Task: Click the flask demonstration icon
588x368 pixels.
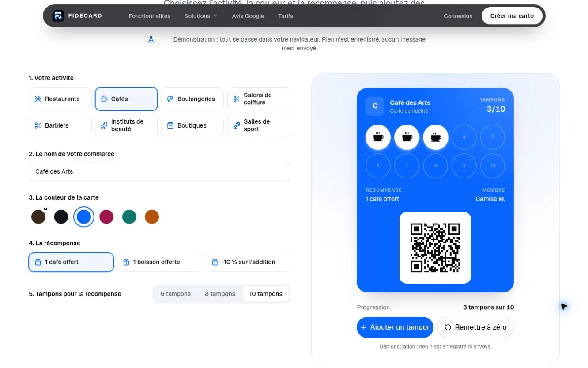Action: click(151, 39)
